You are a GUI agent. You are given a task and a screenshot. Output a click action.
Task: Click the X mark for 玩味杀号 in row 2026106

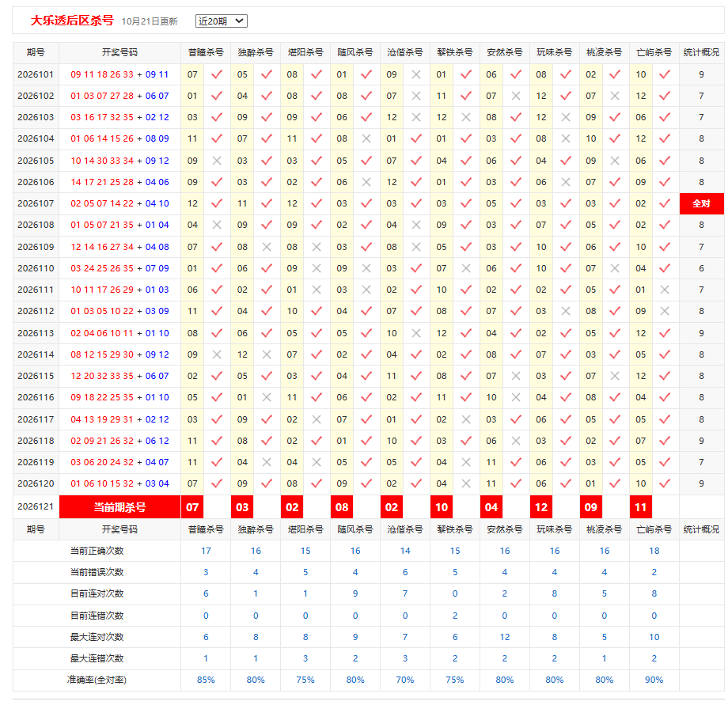[x=566, y=182]
